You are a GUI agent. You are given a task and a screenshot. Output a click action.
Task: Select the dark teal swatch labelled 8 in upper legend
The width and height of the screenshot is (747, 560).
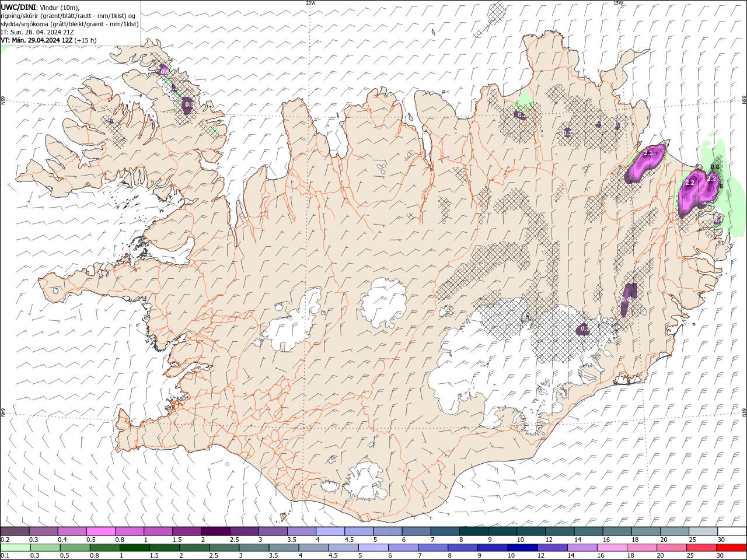point(474,531)
